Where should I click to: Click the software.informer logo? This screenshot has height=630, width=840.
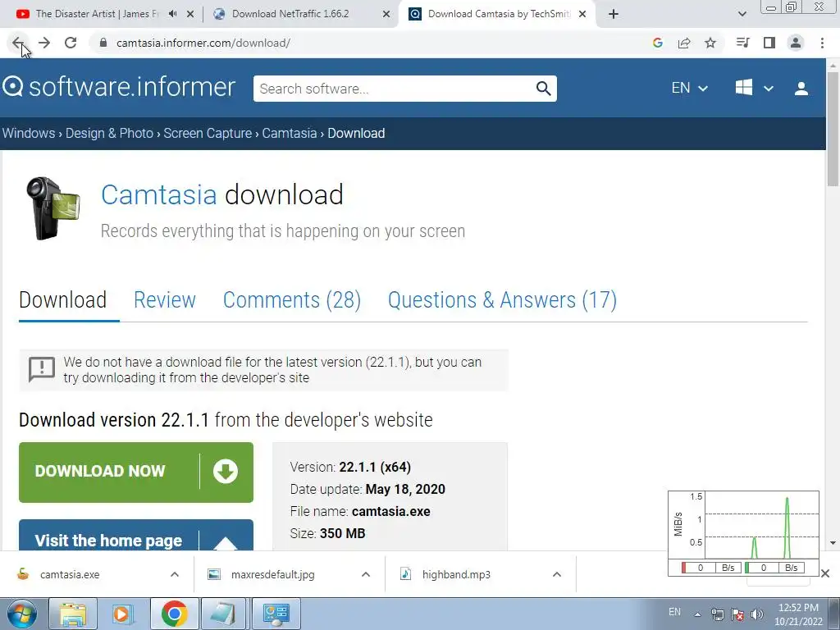coord(119,87)
